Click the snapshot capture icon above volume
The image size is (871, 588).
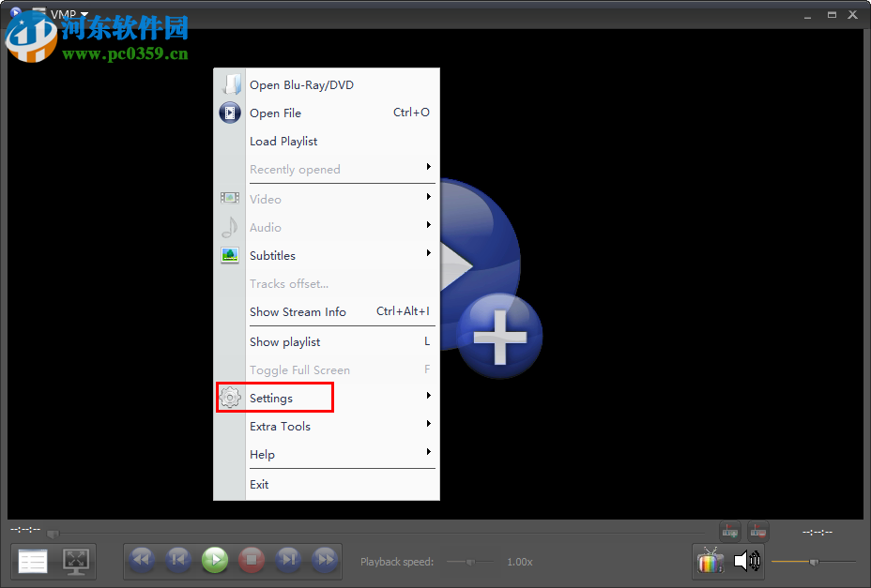click(x=730, y=531)
